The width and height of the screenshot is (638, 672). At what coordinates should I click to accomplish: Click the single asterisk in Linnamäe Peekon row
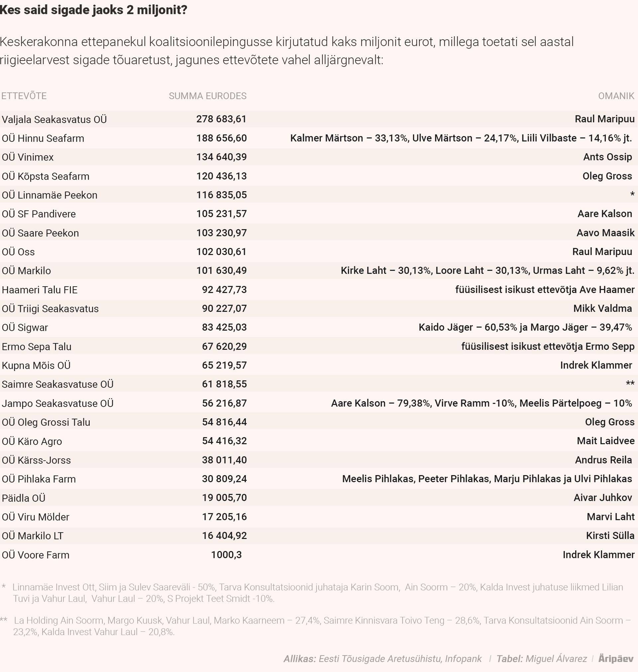point(632,195)
